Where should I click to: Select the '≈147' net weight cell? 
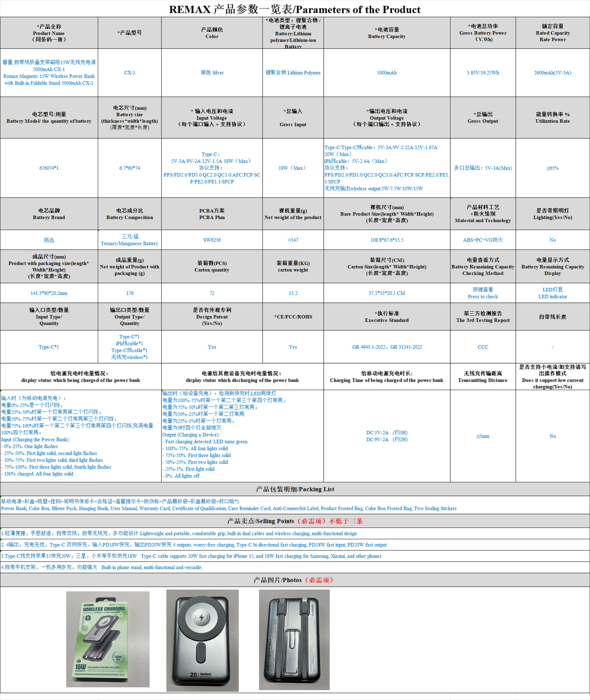point(293,240)
